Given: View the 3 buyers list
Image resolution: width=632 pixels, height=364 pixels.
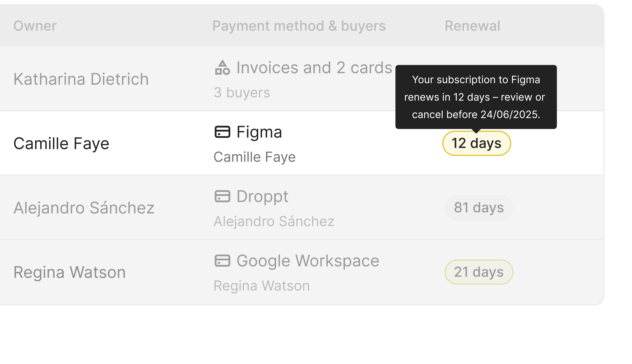Looking at the screenshot, I should [242, 92].
